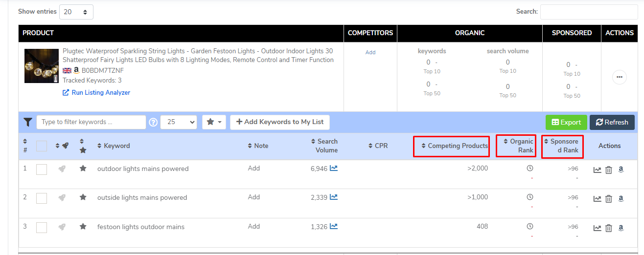Screen dimensions: 644x255
Task: Expand the 25 rows-per-page dropdown
Action: (x=179, y=122)
